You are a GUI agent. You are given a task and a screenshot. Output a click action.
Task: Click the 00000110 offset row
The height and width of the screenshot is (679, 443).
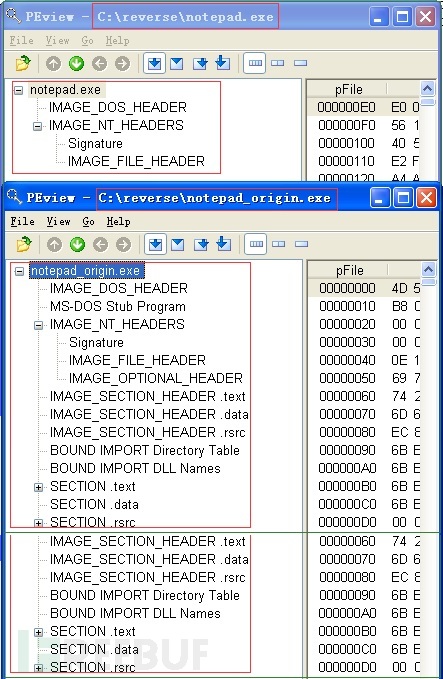tap(364, 161)
